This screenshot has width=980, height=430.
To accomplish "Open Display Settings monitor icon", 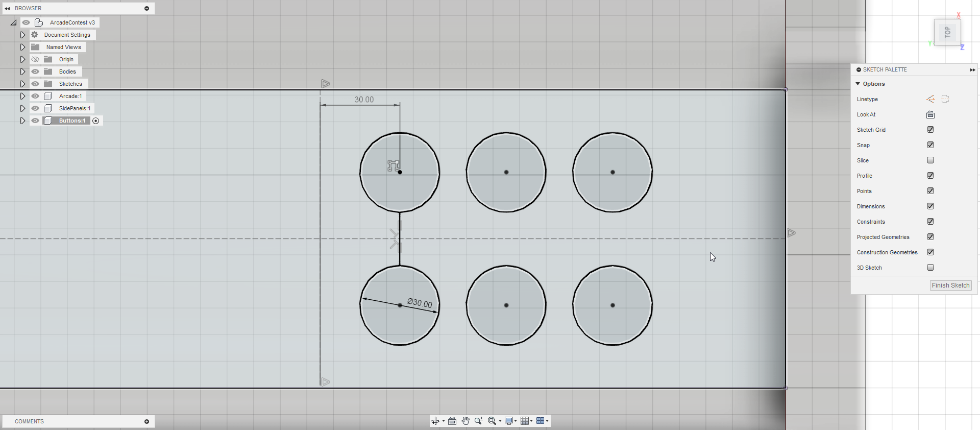I will 509,421.
